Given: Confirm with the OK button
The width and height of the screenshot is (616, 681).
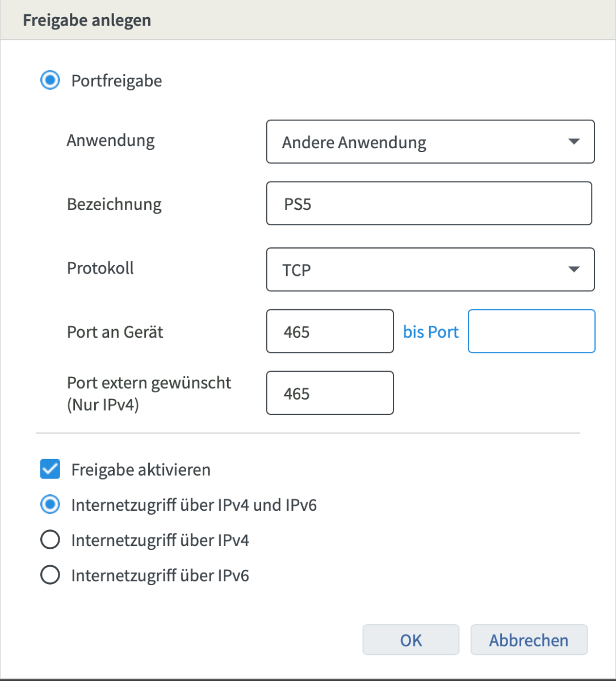Looking at the screenshot, I should coord(411,640).
